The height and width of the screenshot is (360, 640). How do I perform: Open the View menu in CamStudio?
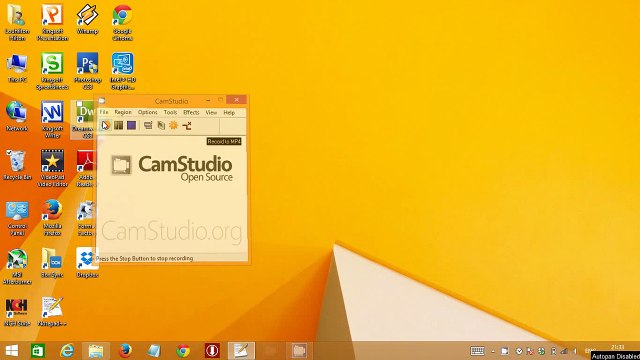(211, 112)
